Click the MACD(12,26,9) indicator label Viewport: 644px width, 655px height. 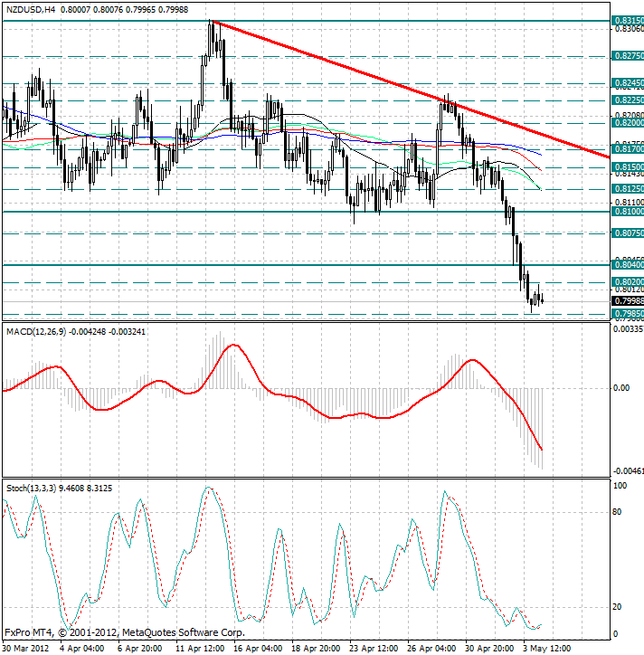[x=40, y=332]
